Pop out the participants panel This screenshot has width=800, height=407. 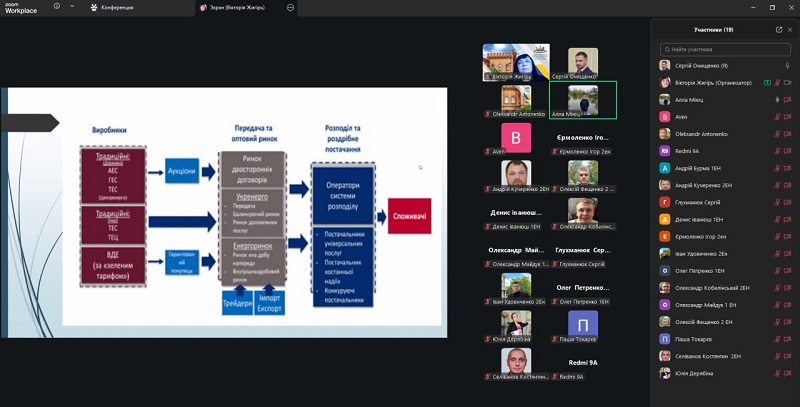coord(779,30)
